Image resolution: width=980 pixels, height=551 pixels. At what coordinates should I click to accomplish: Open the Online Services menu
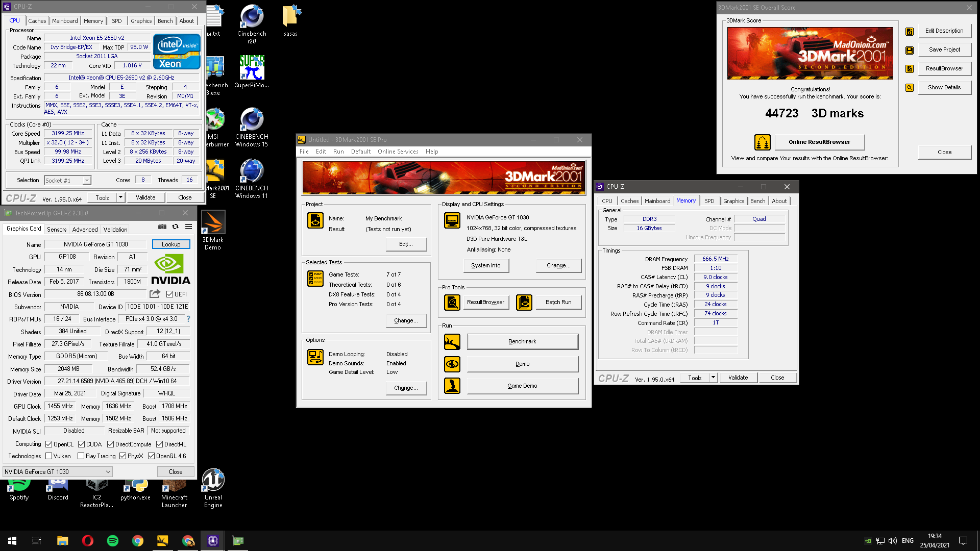(398, 152)
